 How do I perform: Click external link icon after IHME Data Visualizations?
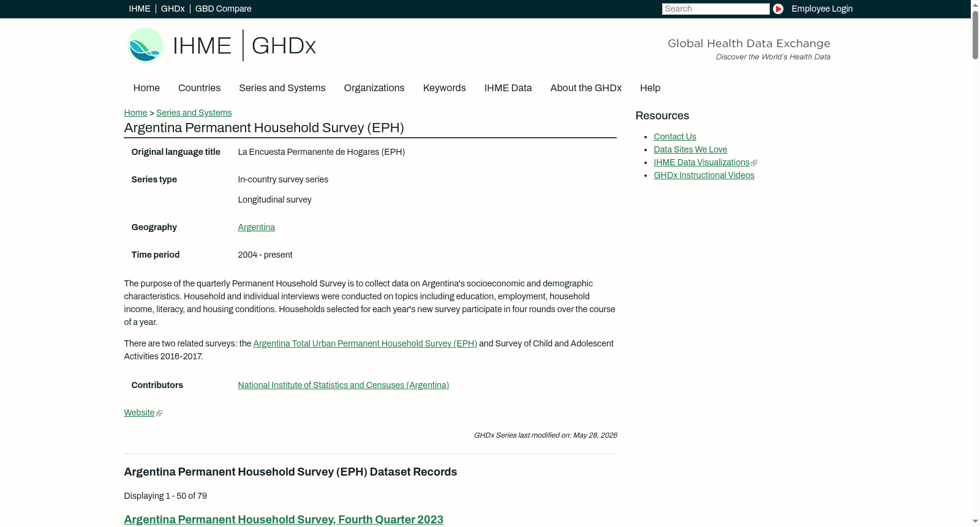(754, 163)
